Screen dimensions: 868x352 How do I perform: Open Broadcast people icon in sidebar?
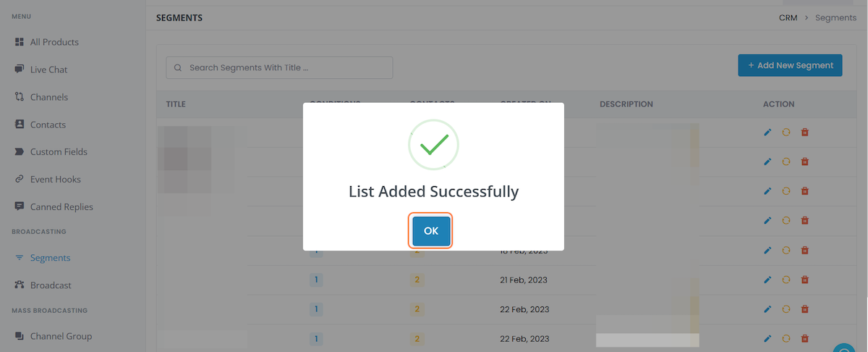click(x=20, y=285)
